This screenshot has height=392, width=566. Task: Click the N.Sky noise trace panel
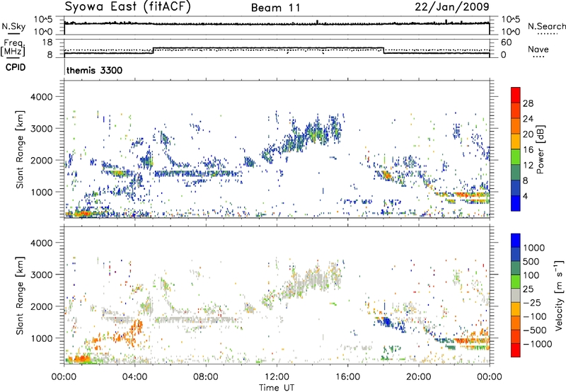point(277,25)
